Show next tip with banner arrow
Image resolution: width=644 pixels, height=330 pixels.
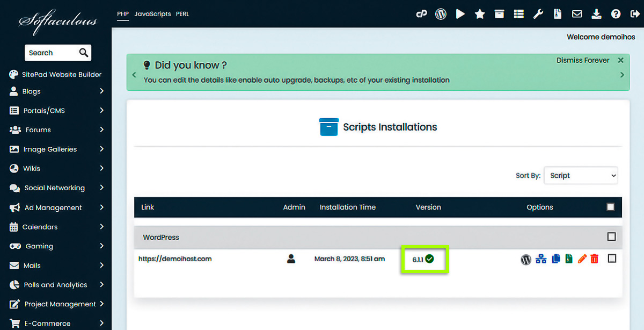[x=622, y=75]
